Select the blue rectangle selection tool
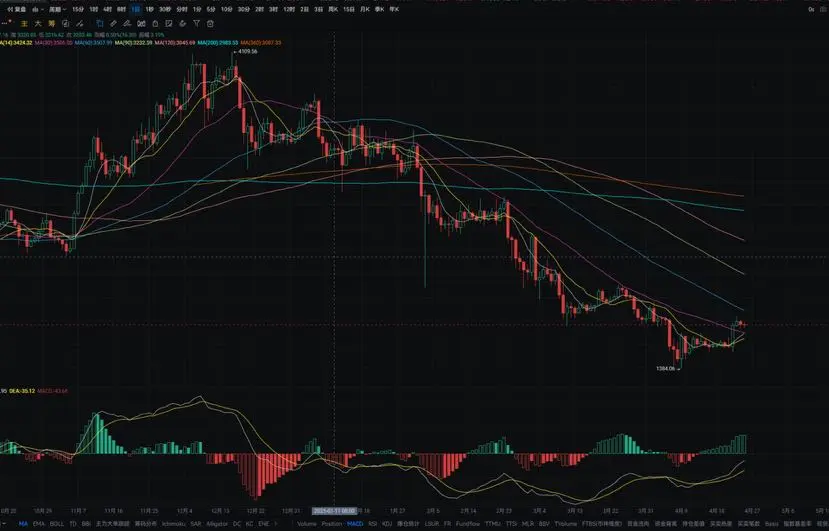The height and width of the screenshot is (531, 829). (x=99, y=24)
